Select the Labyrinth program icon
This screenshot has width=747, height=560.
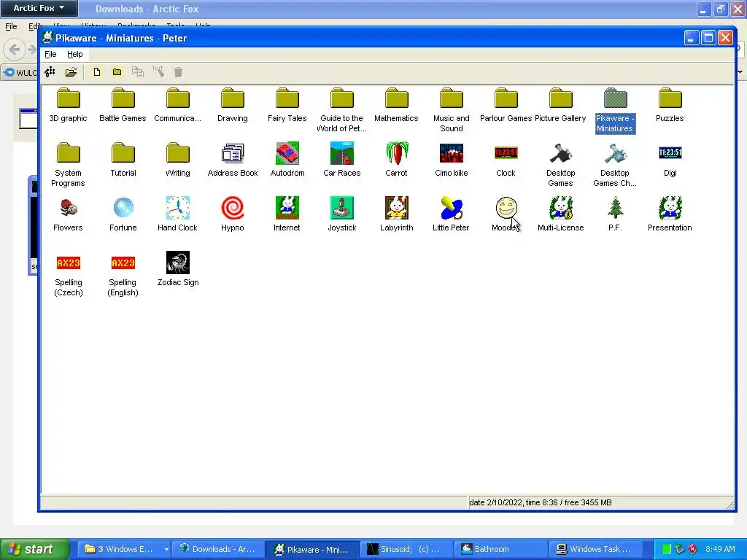tap(396, 214)
